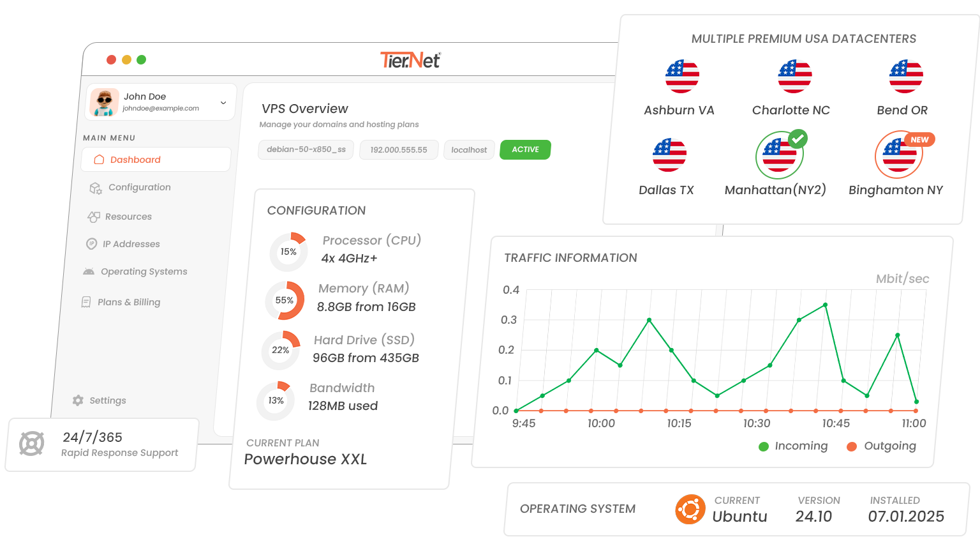Click the green checkmark on Manhattan flag
980x546 pixels.
[798, 139]
